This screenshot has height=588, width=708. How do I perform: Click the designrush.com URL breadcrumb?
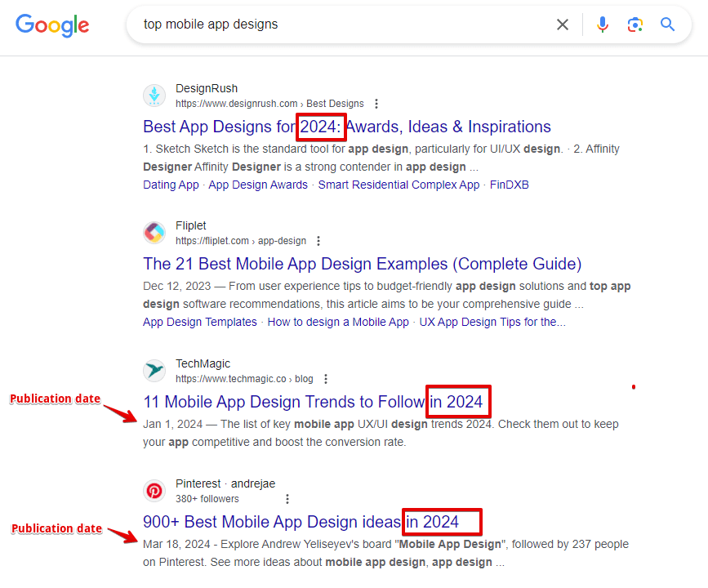pos(269,104)
